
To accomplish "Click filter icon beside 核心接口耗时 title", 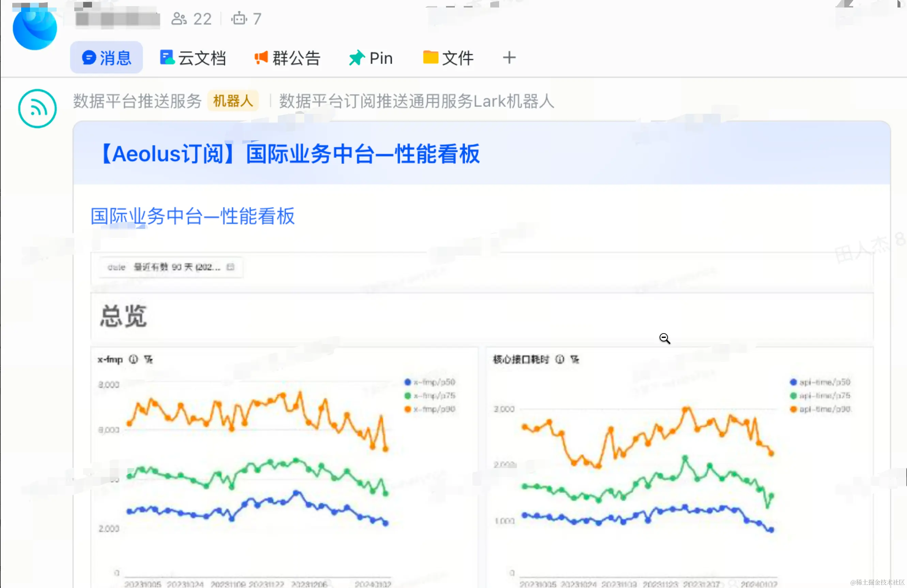I will point(575,359).
